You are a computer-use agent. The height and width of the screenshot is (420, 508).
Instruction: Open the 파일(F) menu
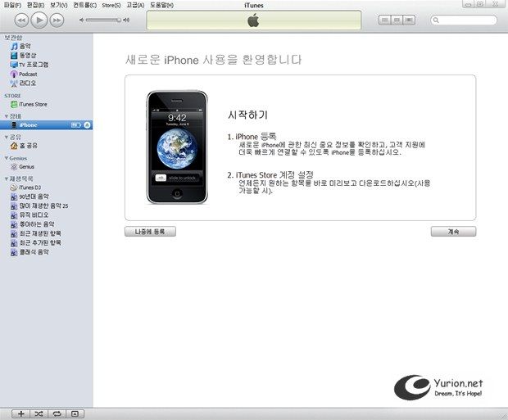(x=12, y=5)
